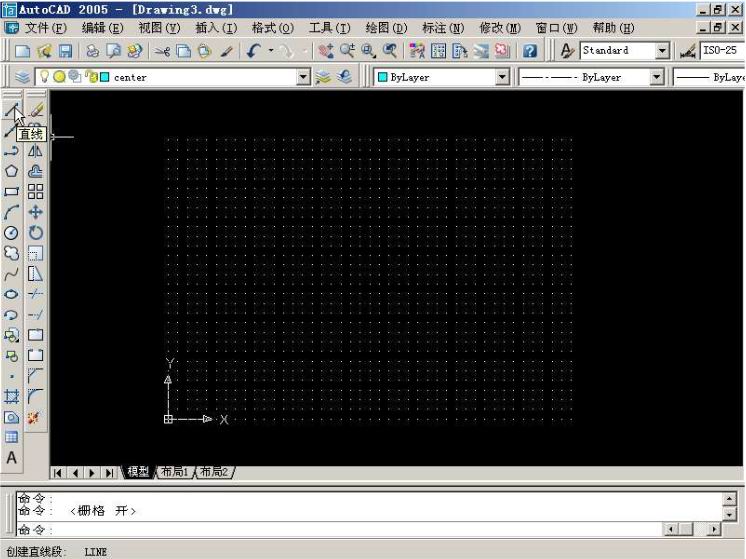Select the Ellipse draw tool
746x559 pixels.
click(11, 294)
